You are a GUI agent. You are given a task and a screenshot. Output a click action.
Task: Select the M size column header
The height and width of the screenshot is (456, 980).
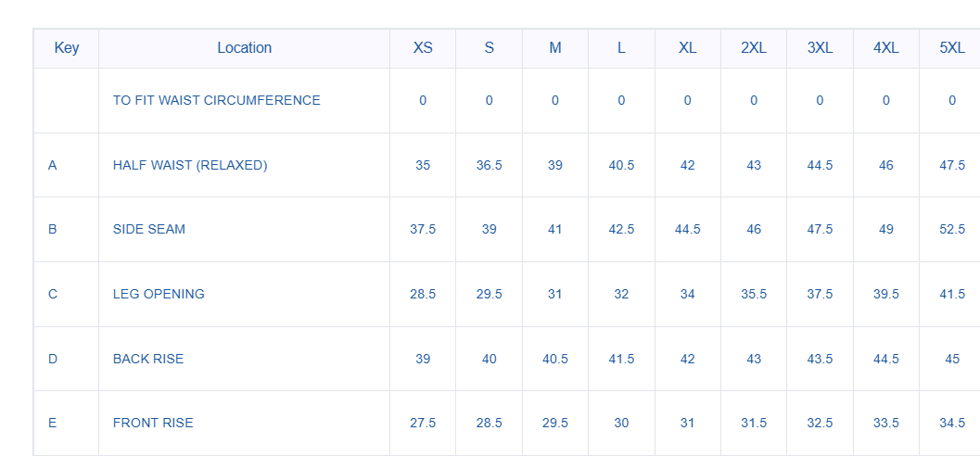pos(555,48)
